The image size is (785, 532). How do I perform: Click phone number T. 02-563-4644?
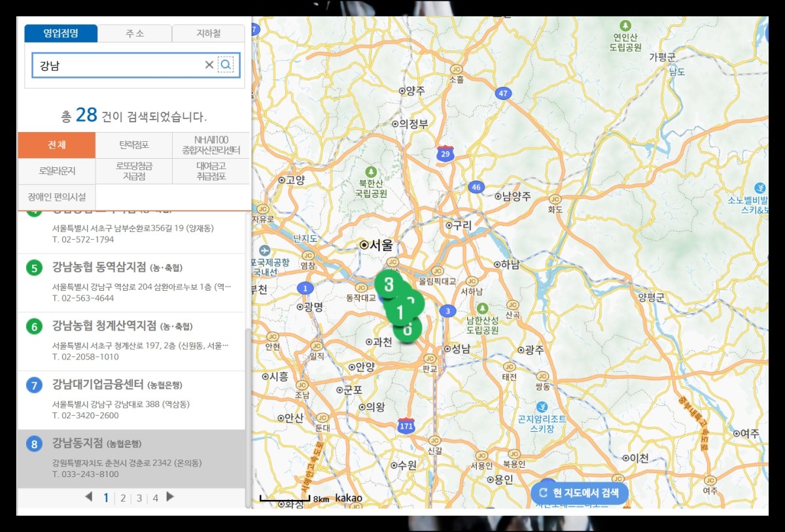pyautogui.click(x=83, y=298)
